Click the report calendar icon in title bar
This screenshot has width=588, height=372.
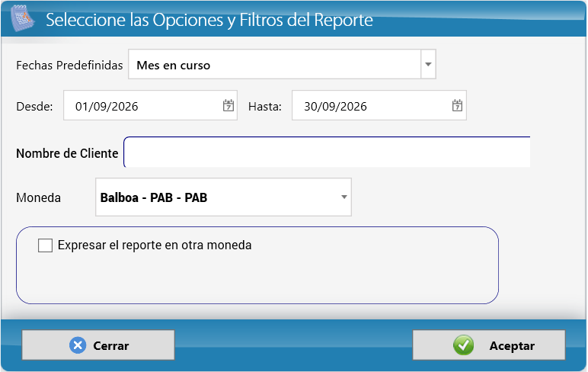23,18
